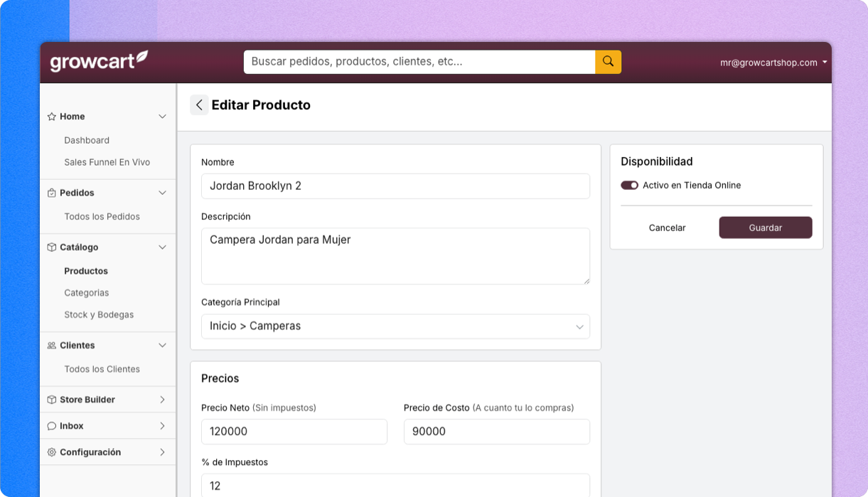Click the chat bubble icon next to Inbox
Image resolution: width=868 pixels, height=497 pixels.
(x=51, y=426)
